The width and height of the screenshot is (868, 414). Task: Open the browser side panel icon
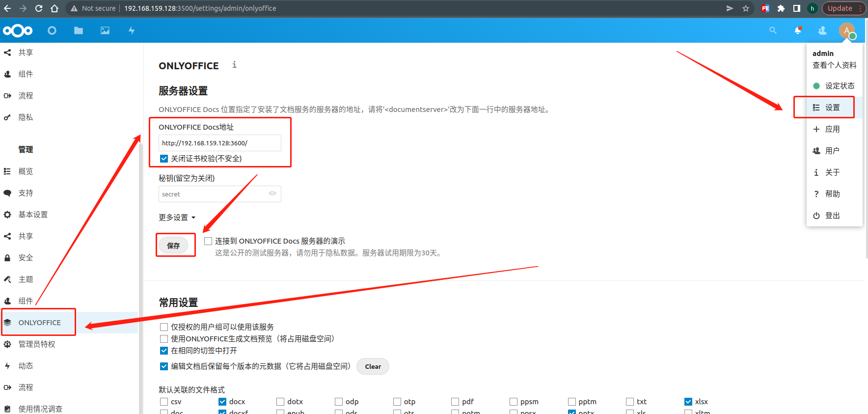pyautogui.click(x=797, y=8)
